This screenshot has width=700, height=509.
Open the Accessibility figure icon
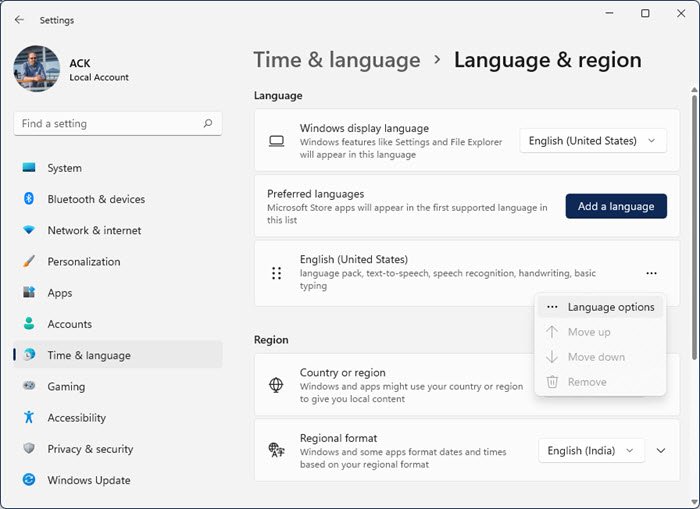click(29, 418)
